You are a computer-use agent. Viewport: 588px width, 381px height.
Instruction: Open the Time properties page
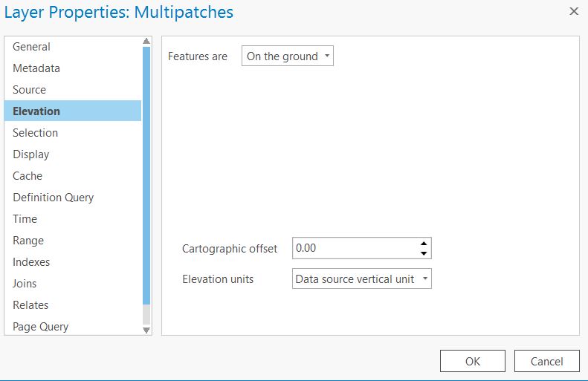pos(25,219)
